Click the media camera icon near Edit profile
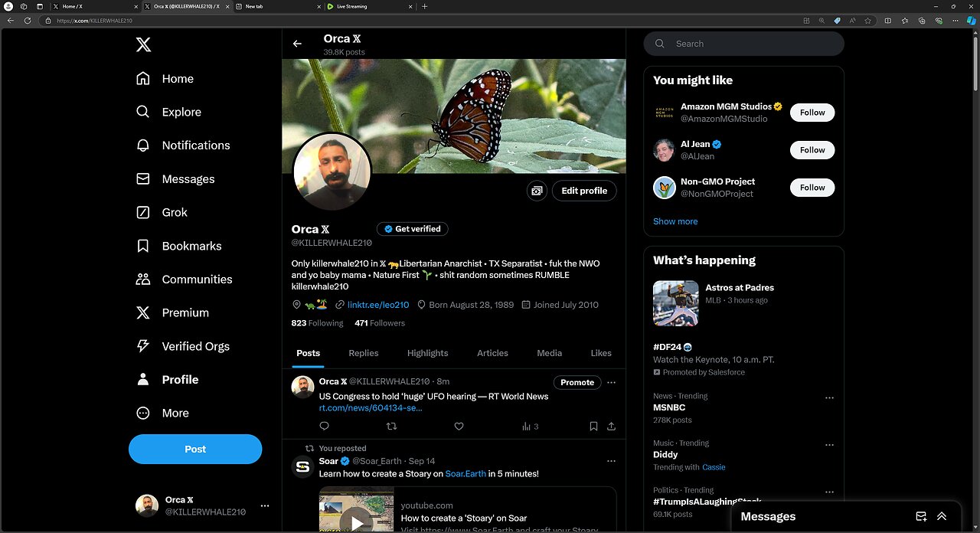Viewport: 980px width, 533px height. [x=537, y=191]
